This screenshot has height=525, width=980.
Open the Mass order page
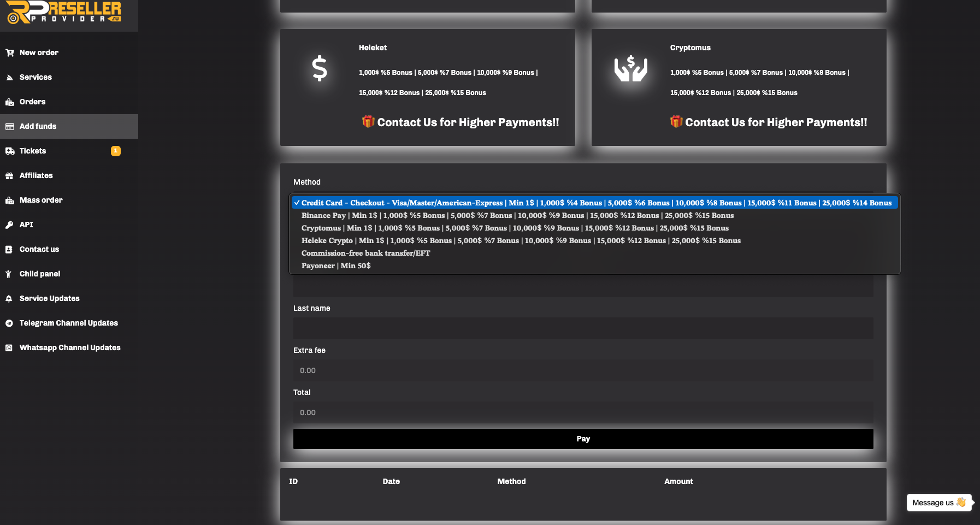pyautogui.click(x=41, y=200)
